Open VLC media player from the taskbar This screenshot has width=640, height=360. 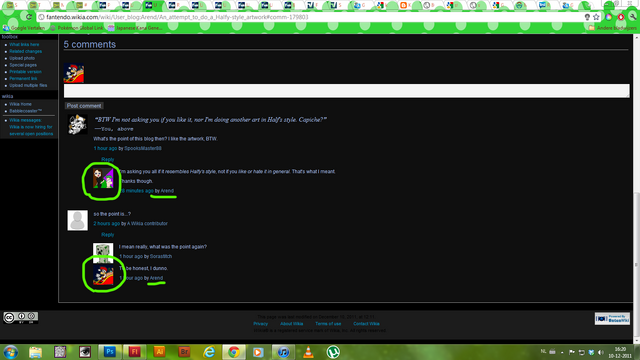click(308, 352)
